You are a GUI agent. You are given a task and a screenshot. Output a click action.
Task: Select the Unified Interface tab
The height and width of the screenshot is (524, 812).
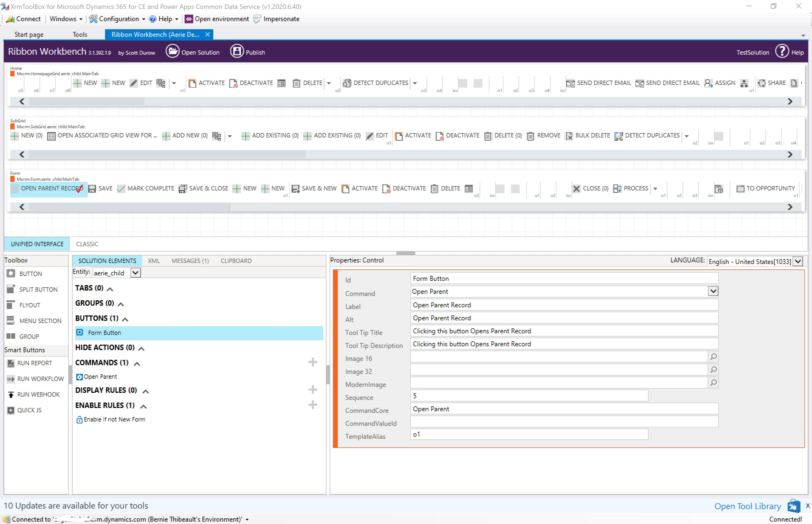[37, 244]
